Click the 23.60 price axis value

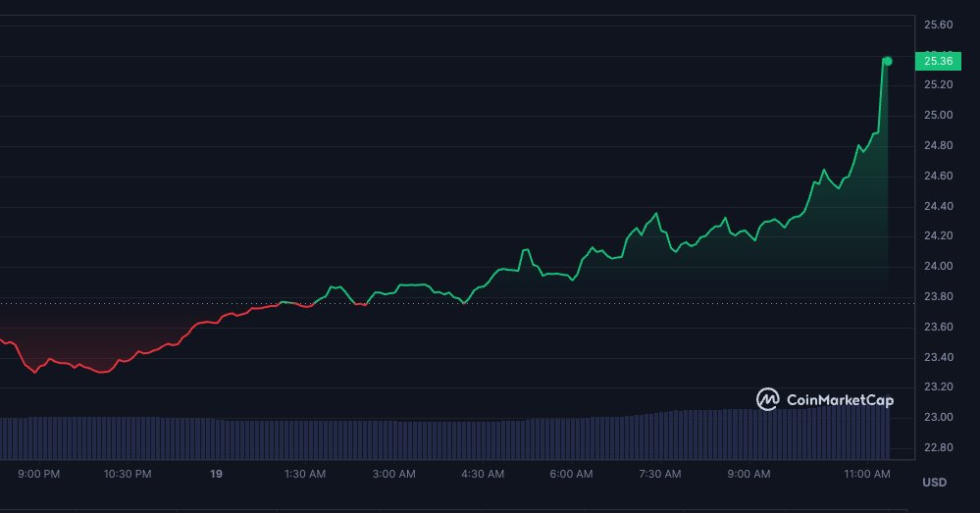tap(938, 327)
